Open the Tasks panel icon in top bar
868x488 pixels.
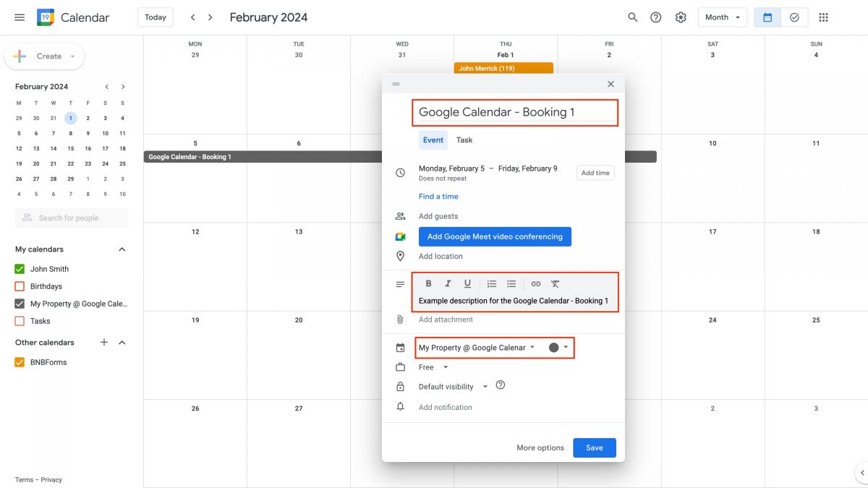[x=794, y=16]
